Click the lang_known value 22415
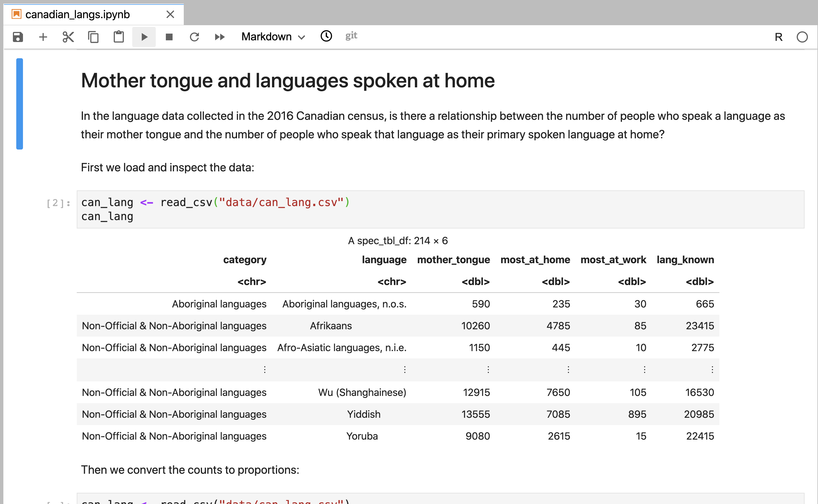The width and height of the screenshot is (818, 504). 700,436
